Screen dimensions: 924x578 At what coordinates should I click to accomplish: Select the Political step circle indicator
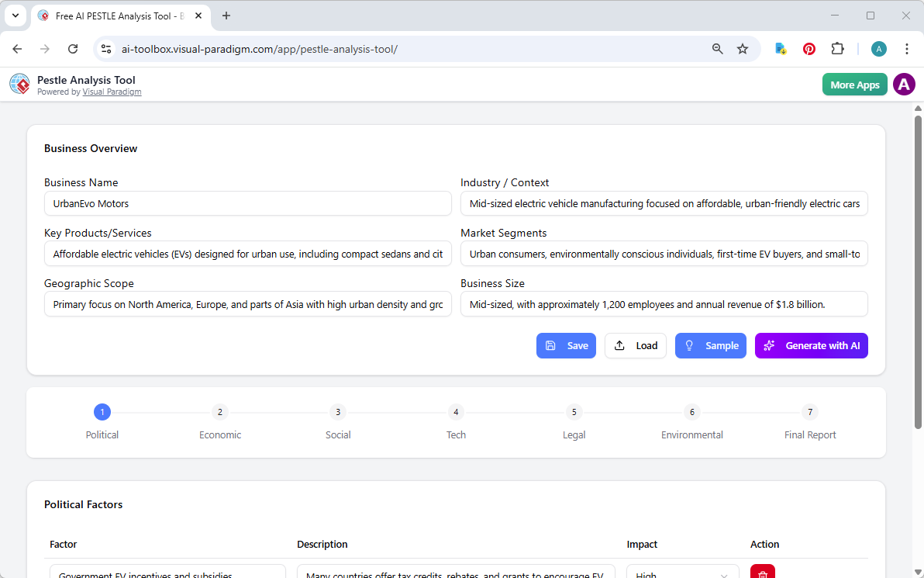click(102, 412)
